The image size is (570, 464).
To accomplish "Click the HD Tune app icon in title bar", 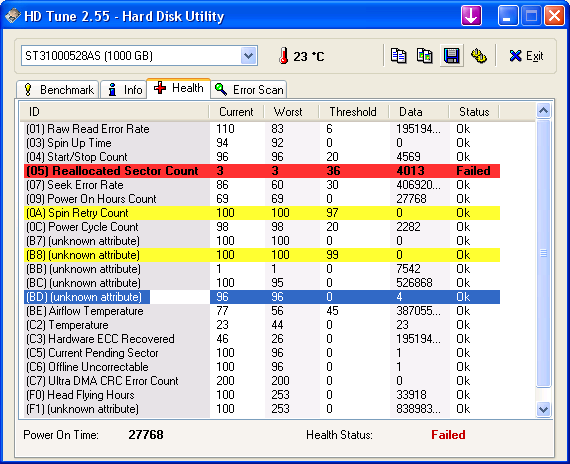I will (x=13, y=16).
